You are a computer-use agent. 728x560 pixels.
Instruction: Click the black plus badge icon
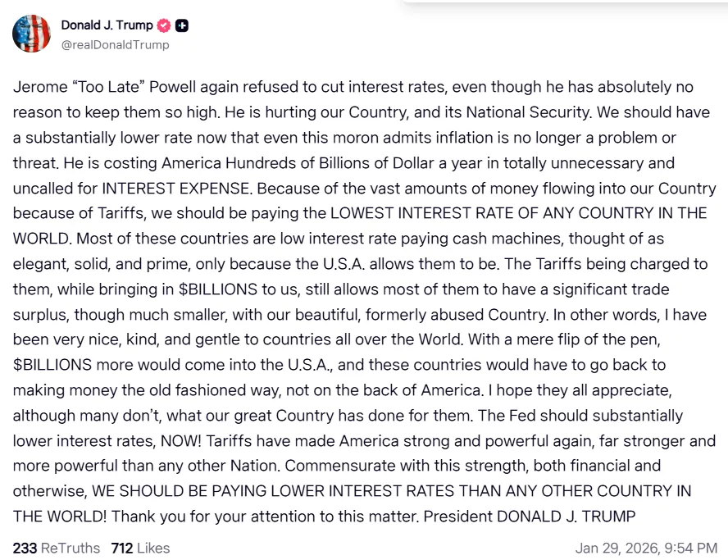pos(183,25)
